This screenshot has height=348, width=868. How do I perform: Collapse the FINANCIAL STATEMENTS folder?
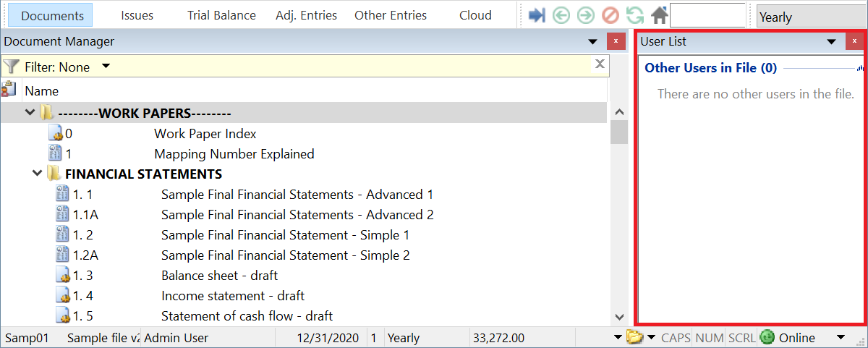click(37, 174)
